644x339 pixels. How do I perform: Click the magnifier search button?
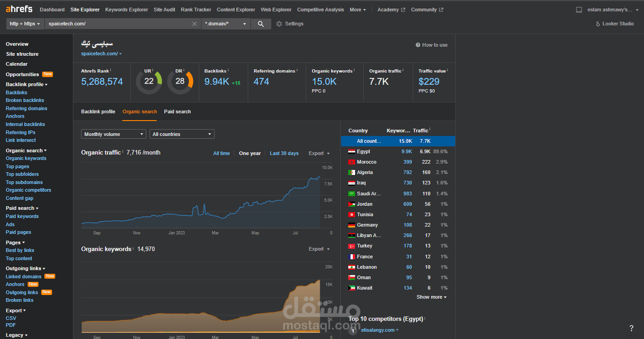click(260, 24)
